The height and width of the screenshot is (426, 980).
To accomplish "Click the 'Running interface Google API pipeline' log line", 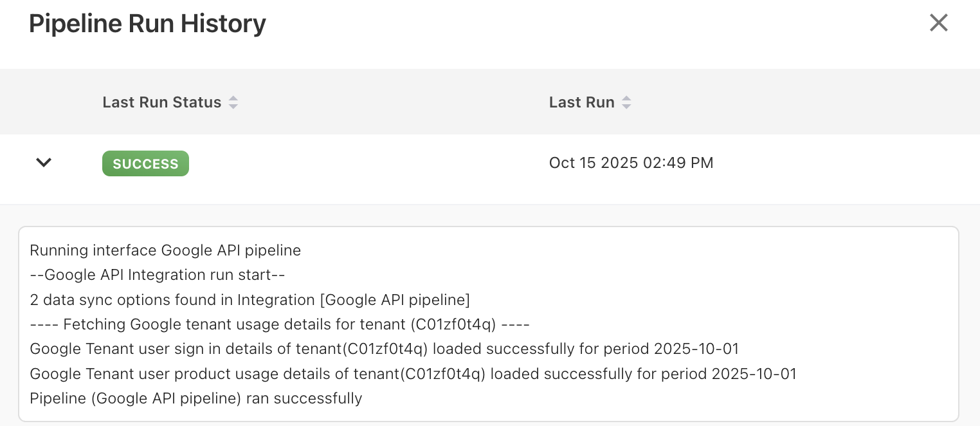I will 165,250.
